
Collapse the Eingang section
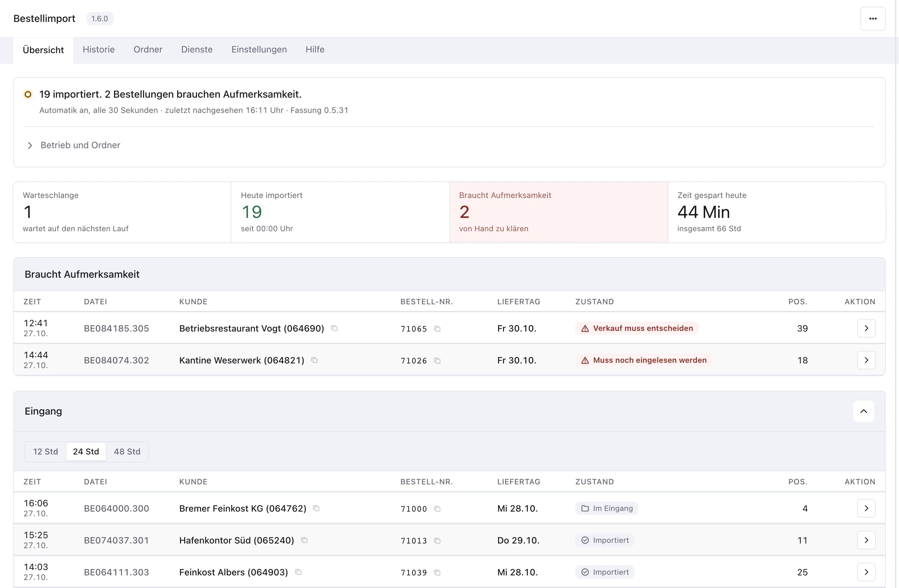coord(863,411)
